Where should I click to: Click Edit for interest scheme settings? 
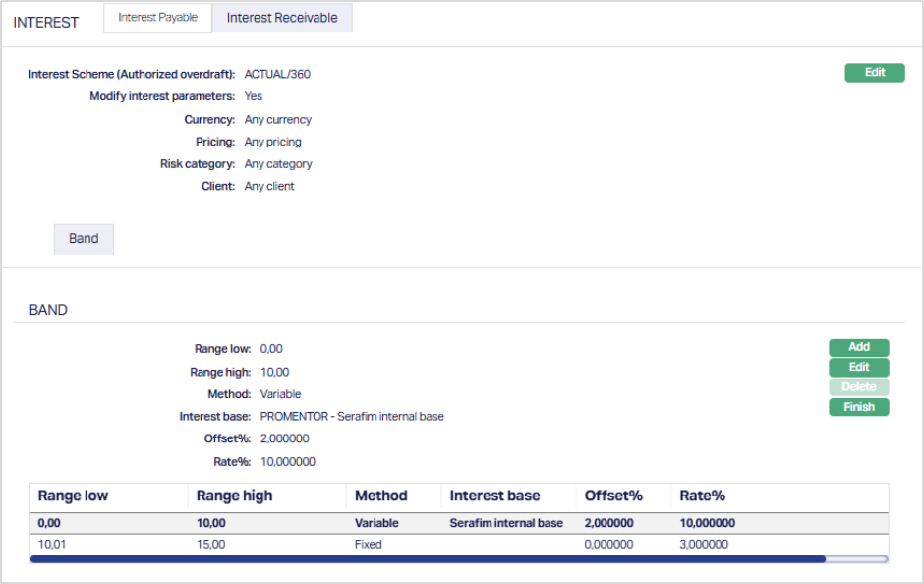pos(874,73)
